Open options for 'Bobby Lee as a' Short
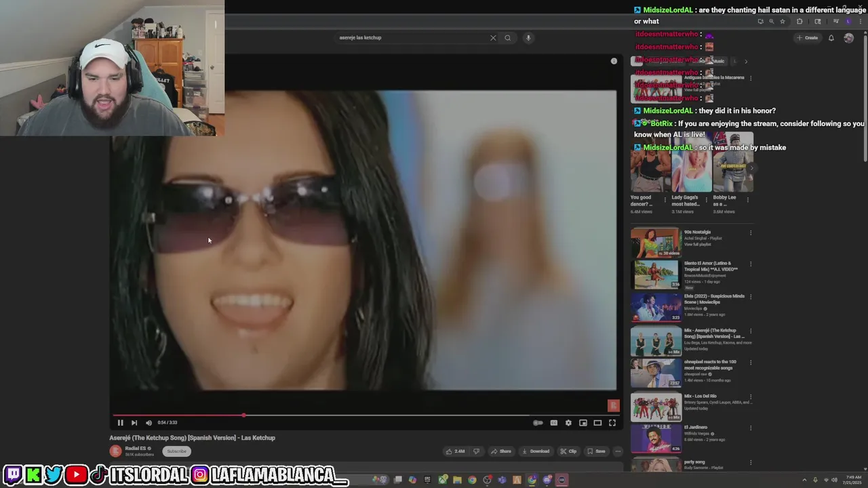The image size is (868, 488). tap(748, 200)
